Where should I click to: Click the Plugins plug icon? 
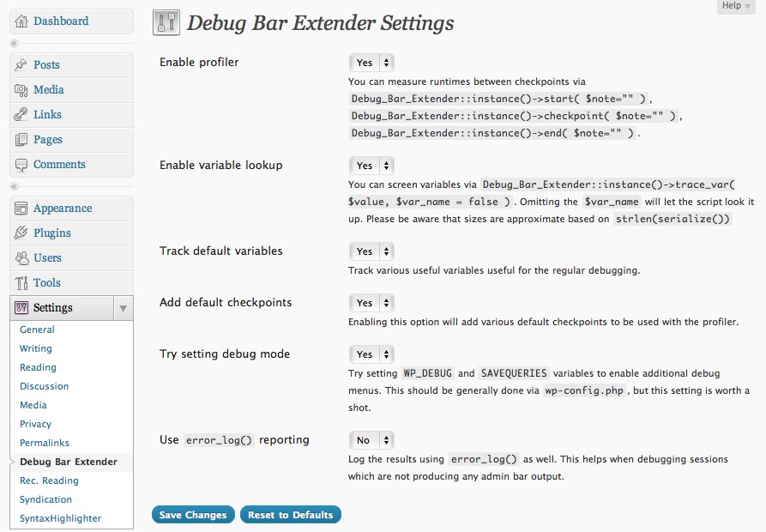(21, 233)
